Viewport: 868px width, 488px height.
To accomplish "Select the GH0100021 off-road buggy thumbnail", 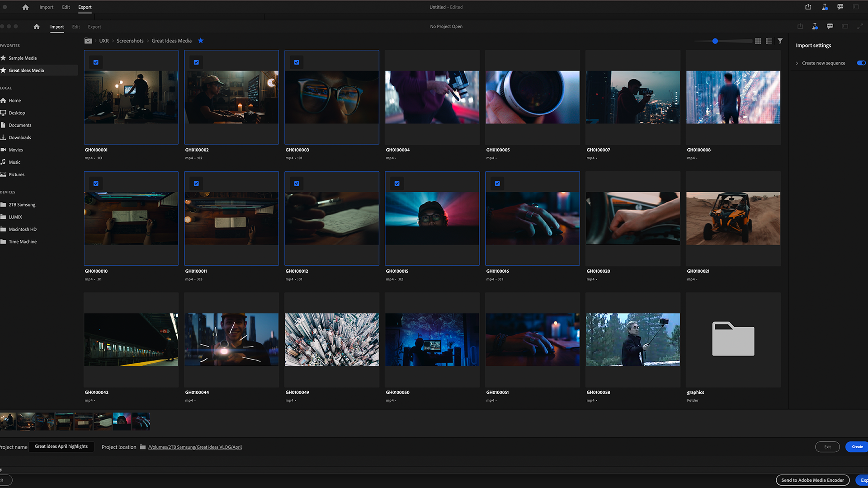I will click(733, 218).
